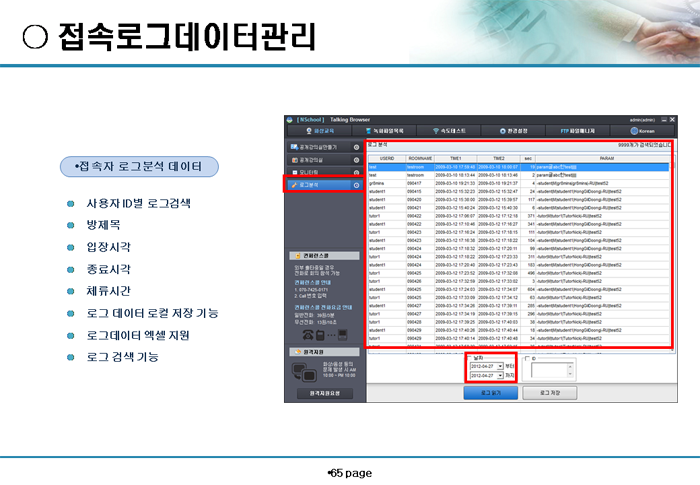
Task: Click the 원격지원요청 button
Action: (325, 393)
